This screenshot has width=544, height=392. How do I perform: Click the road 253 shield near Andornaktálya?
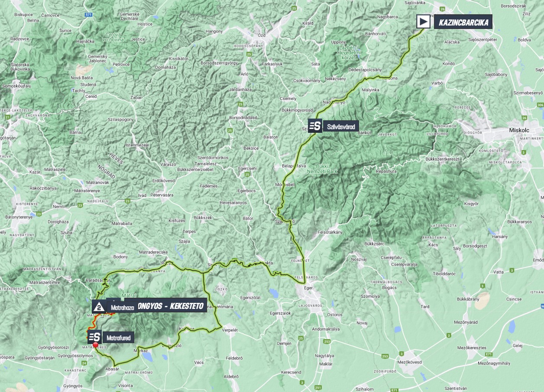pos(326,341)
